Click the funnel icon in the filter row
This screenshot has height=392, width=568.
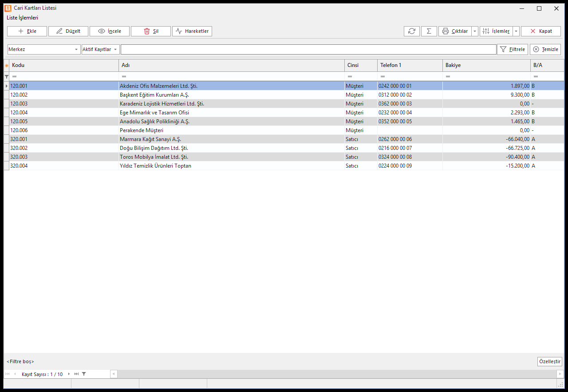click(x=7, y=76)
